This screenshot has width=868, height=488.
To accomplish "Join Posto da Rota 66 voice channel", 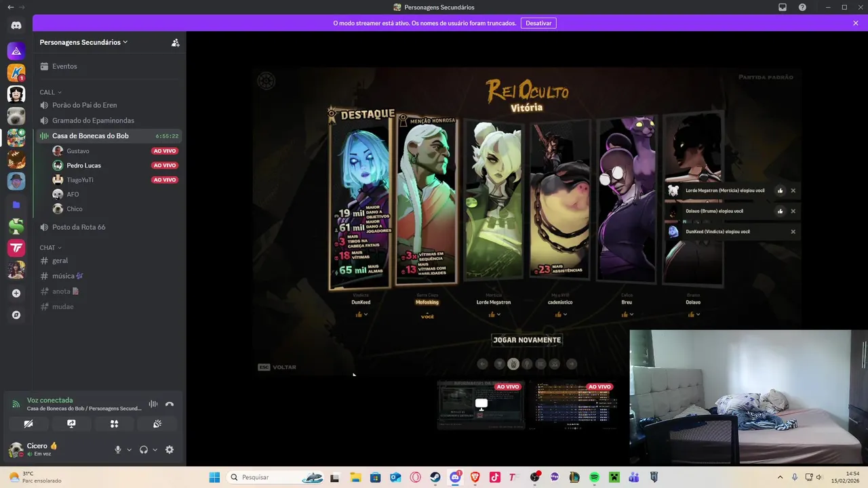I will pyautogui.click(x=110, y=227).
